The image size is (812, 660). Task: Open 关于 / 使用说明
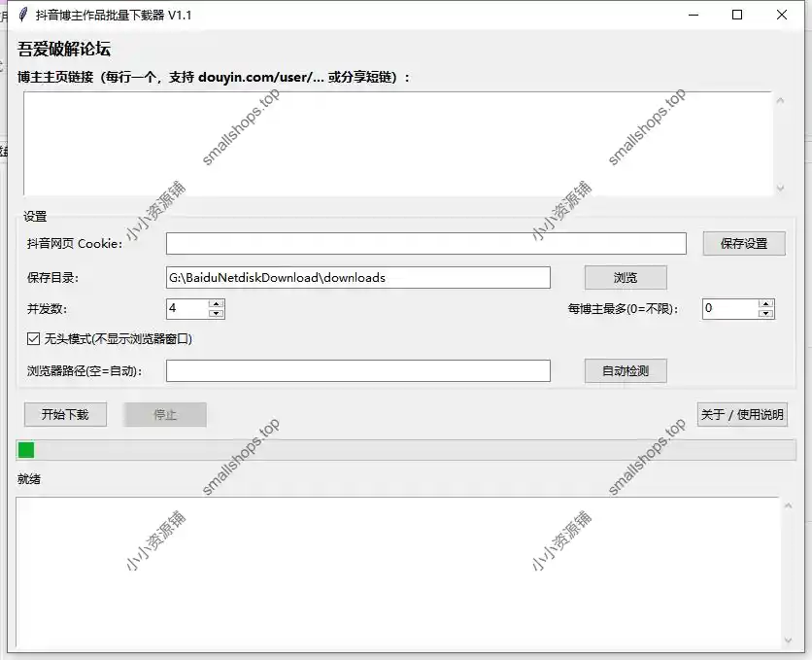742,414
